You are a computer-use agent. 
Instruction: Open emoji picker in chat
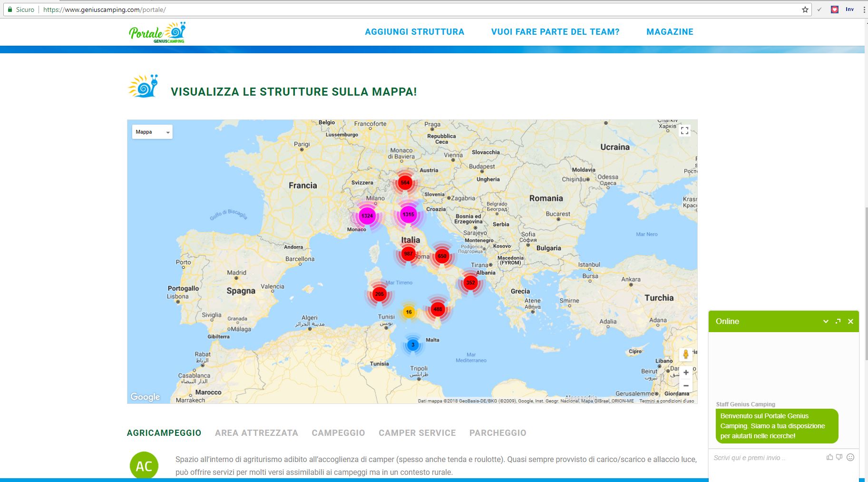coord(850,457)
